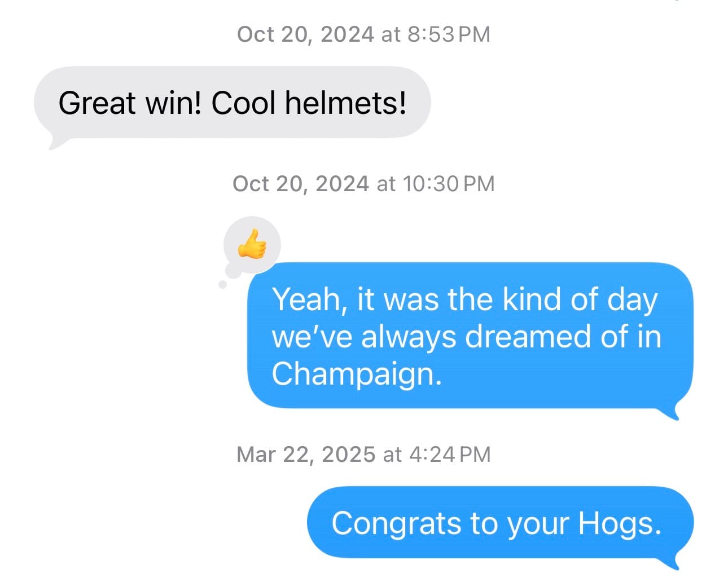This screenshot has width=728, height=582.
Task: Click "10:30 PM" in the second timestamp
Action: pyautogui.click(x=449, y=184)
